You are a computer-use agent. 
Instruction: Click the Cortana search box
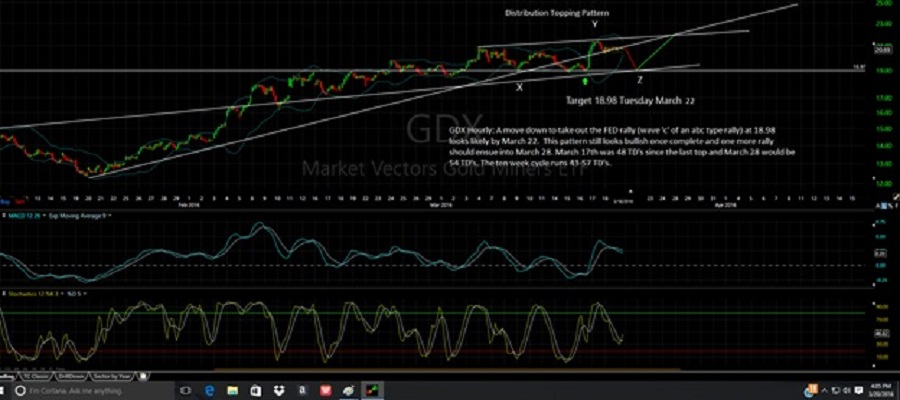pos(95,390)
